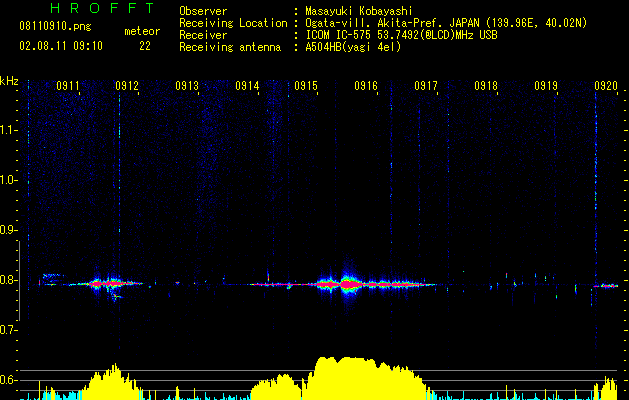Click the 0912 time marker

(127, 86)
